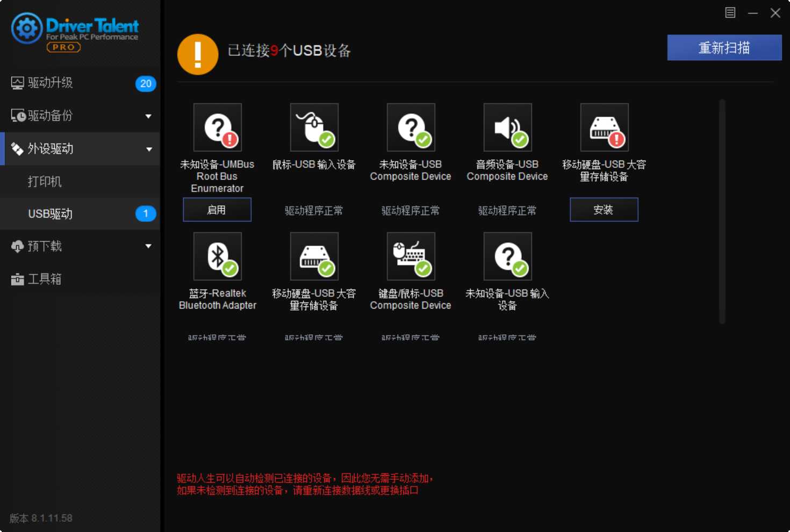The width and height of the screenshot is (790, 532).
Task: Open the 驱动备份 section
Action: pos(80,116)
